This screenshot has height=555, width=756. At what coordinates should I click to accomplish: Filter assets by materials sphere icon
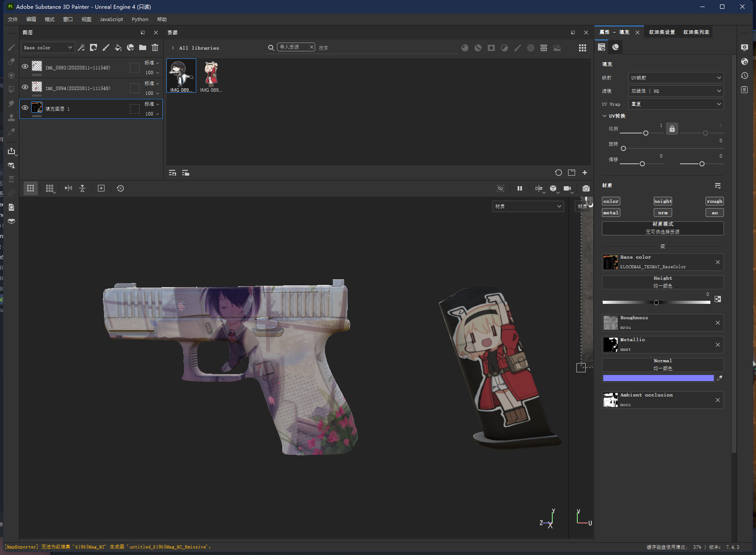pyautogui.click(x=465, y=48)
